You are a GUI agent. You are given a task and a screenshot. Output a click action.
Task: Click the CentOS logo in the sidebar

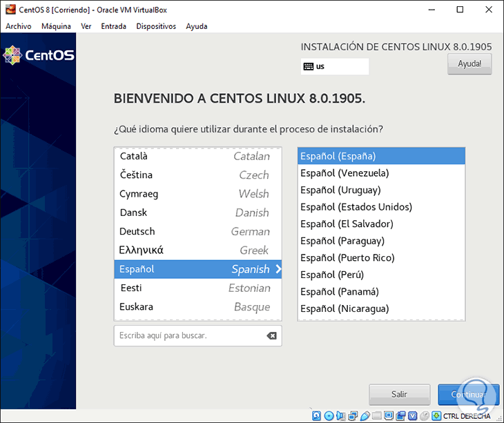point(39,55)
